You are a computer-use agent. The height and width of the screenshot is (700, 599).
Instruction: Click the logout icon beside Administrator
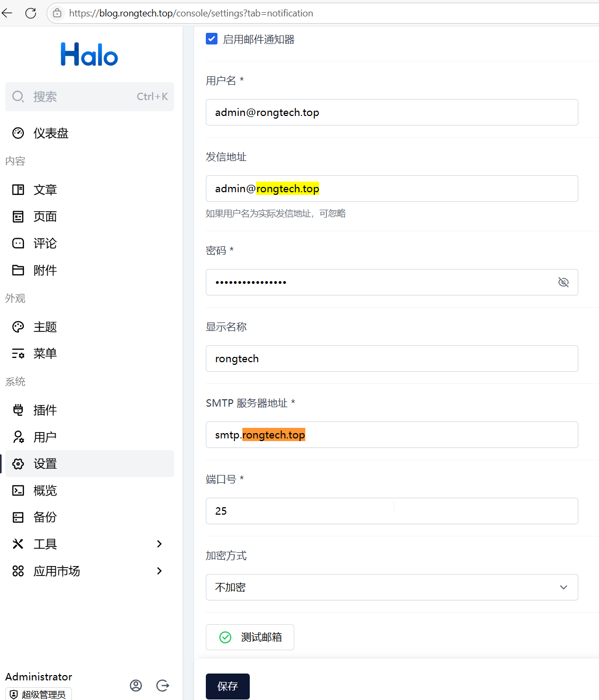[x=162, y=686]
